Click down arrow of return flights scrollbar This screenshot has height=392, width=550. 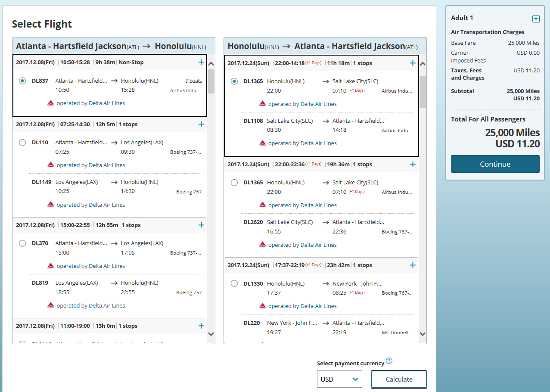[423, 333]
